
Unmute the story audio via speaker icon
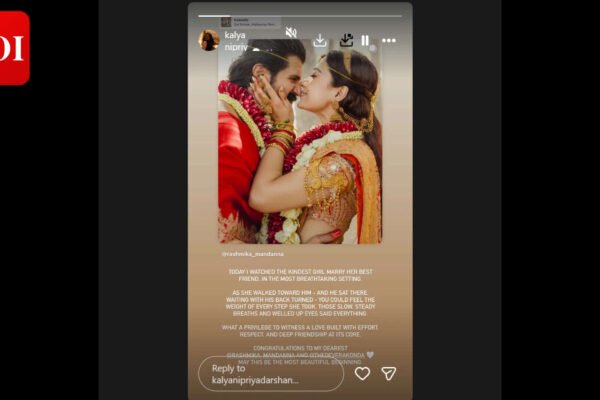pyautogui.click(x=291, y=33)
